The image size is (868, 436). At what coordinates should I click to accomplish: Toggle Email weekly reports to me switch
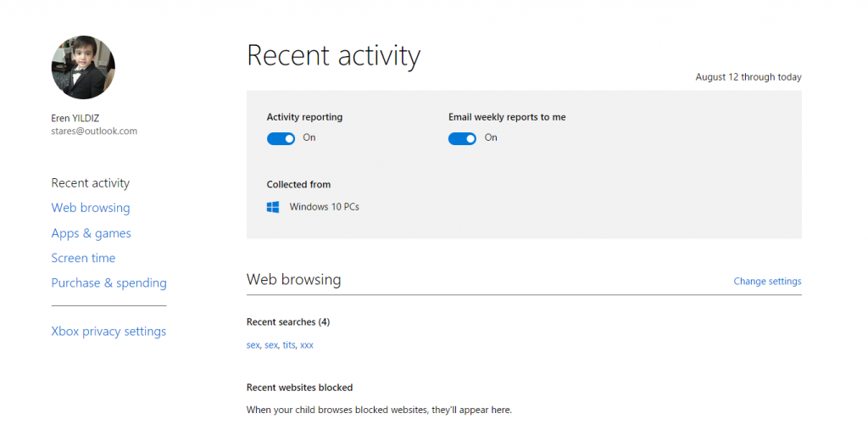coord(462,138)
